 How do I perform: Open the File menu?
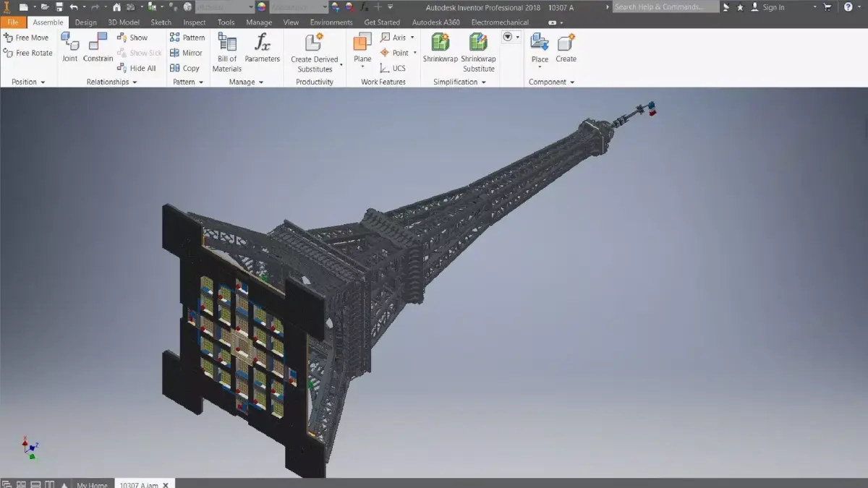(13, 22)
